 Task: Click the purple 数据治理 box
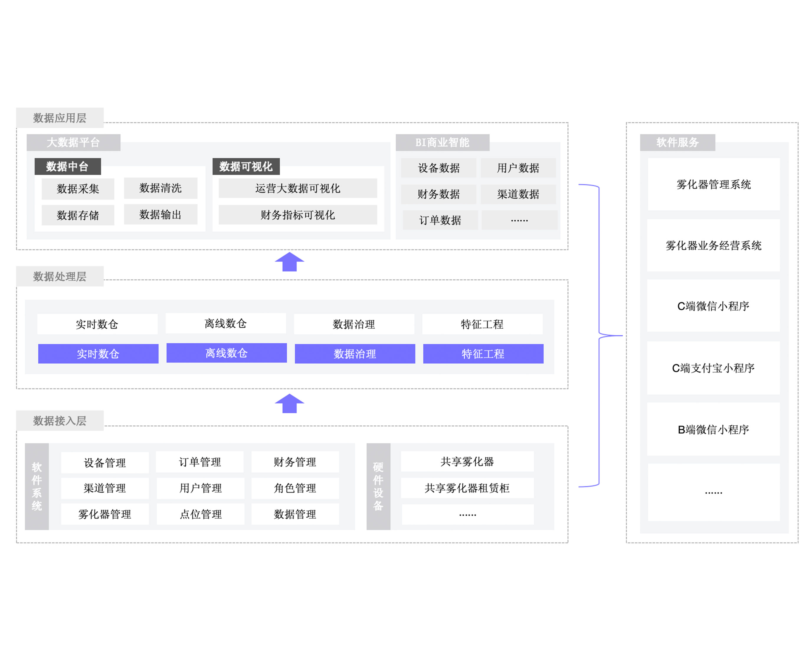(355, 354)
